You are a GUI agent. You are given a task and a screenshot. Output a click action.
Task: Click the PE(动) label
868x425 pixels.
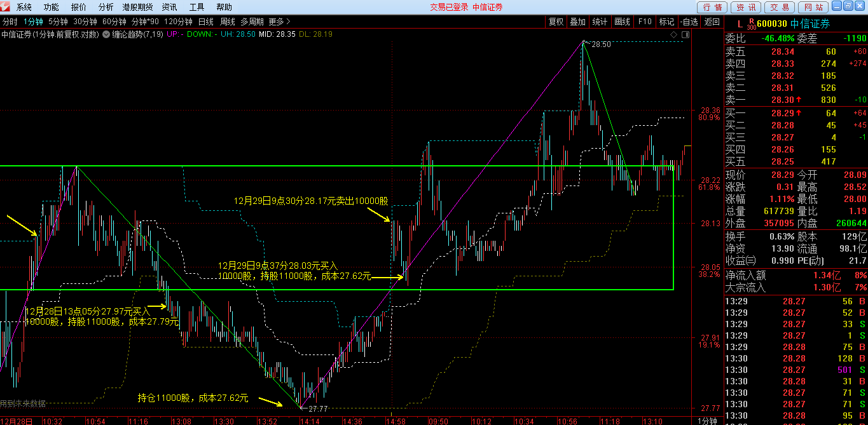[x=811, y=260]
